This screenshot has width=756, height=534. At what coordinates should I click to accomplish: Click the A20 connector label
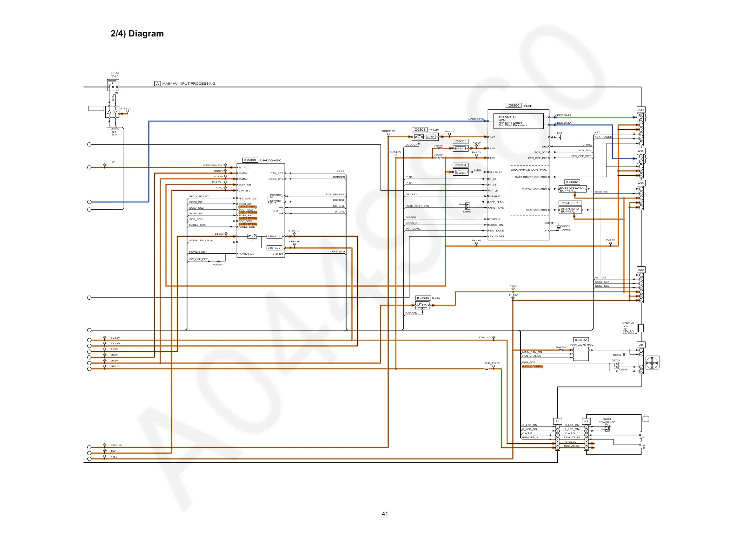coord(641,270)
